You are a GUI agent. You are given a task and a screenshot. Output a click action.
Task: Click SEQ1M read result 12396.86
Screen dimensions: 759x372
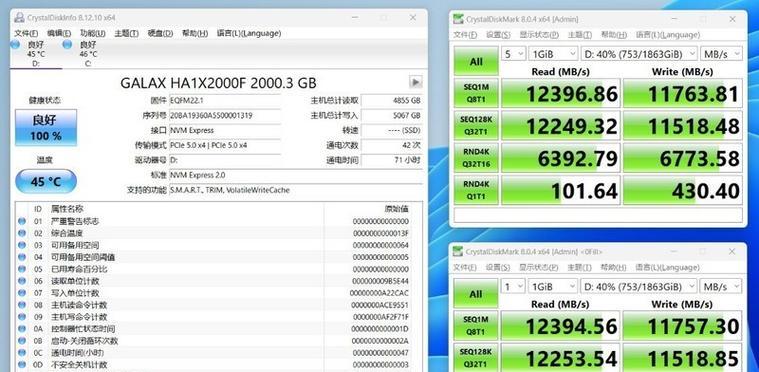561,93
